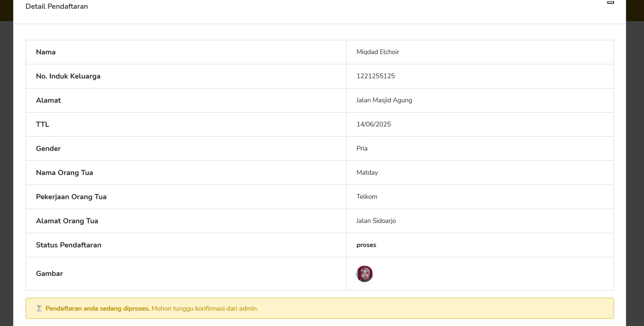Click the family number 1221255125
Screen dimensions: 644x326
[375, 76]
